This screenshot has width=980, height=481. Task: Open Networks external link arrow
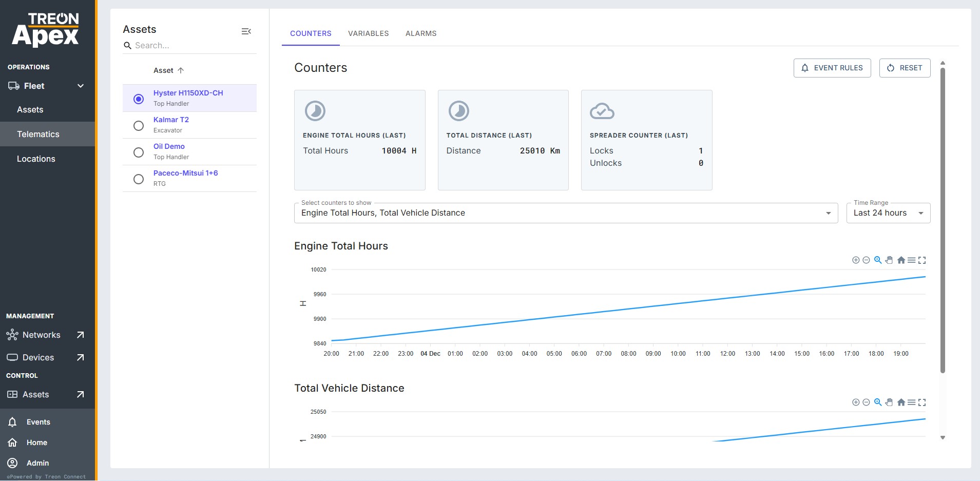point(80,335)
